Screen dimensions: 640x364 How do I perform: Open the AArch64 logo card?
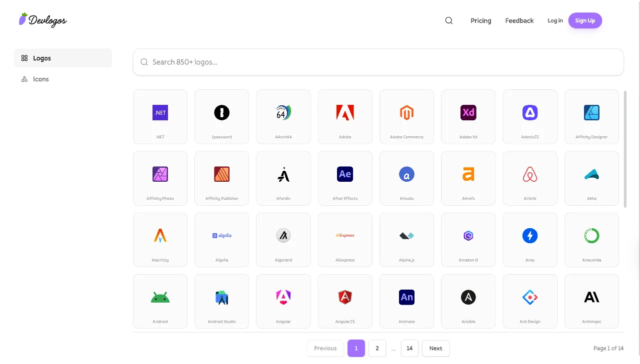point(283,117)
